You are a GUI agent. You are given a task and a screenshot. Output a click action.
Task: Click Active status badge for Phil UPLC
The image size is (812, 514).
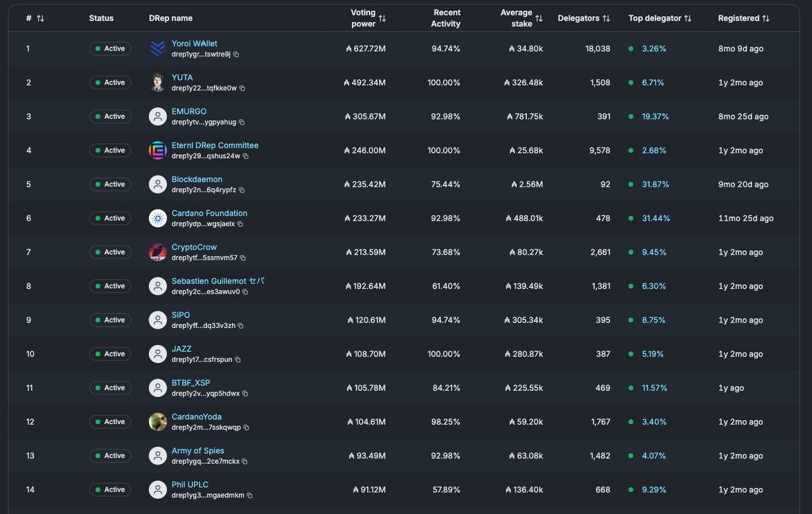[x=110, y=490]
